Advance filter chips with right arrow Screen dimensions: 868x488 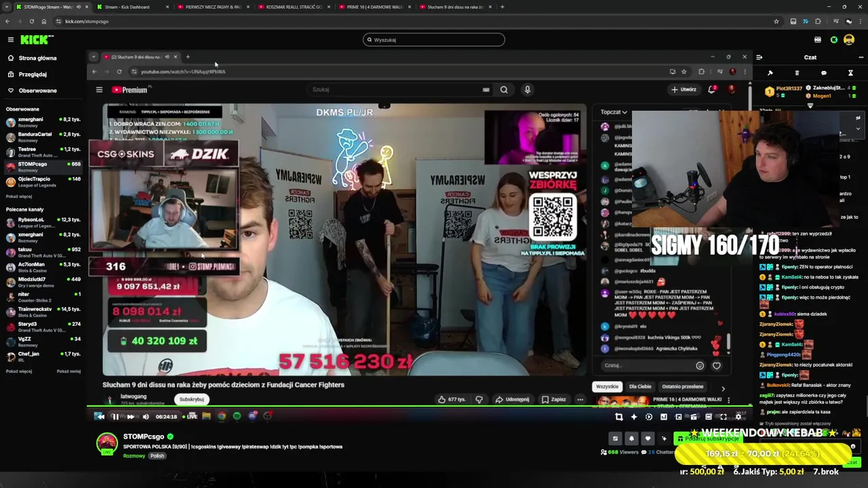coord(723,388)
